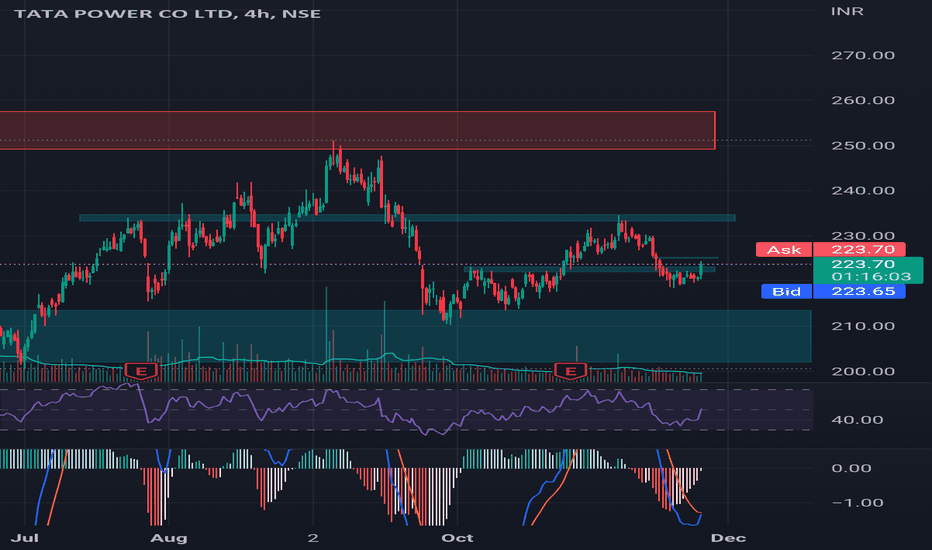Click the Jul label on time axis
The image size is (932, 550).
pyautogui.click(x=25, y=538)
